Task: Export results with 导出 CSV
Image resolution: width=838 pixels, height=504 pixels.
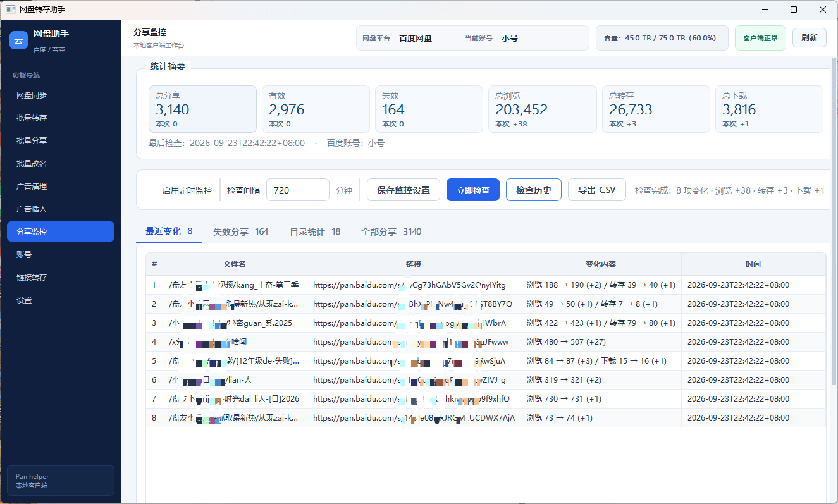Action: point(597,190)
